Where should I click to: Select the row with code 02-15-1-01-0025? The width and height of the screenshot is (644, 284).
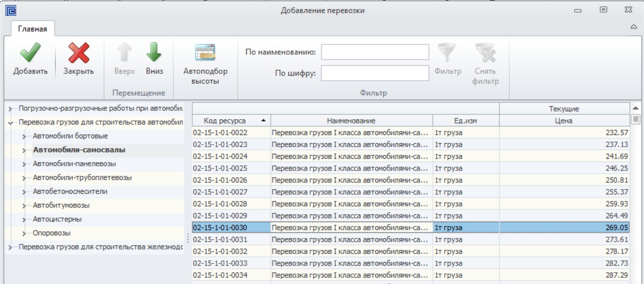pyautogui.click(x=411, y=168)
